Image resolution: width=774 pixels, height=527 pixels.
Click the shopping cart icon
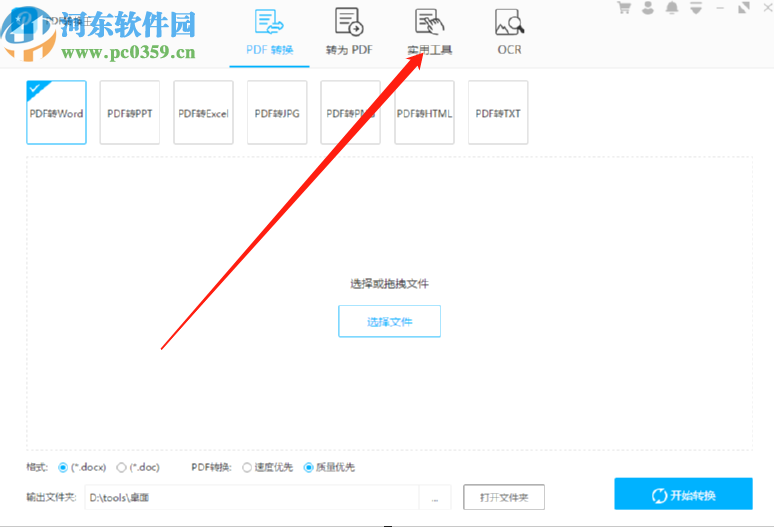[x=624, y=8]
